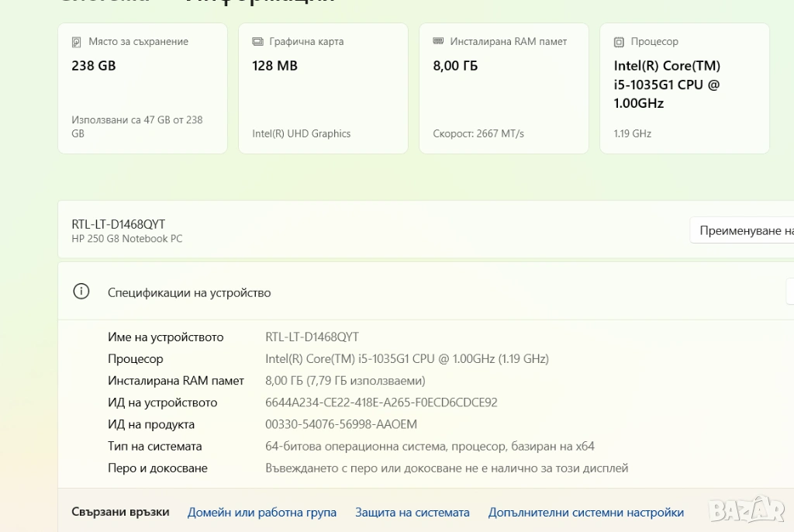Click the HP 250 G8 Notebook PC label

coord(127,239)
